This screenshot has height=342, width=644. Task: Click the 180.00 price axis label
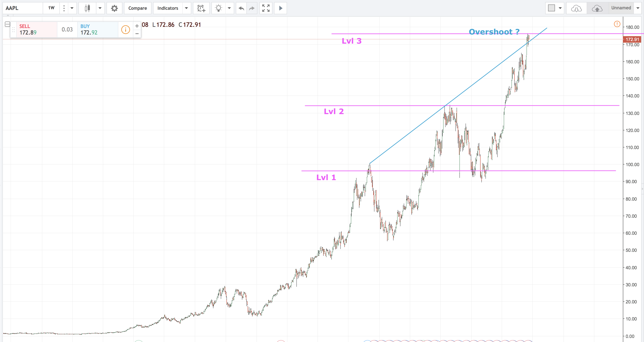pos(632,27)
